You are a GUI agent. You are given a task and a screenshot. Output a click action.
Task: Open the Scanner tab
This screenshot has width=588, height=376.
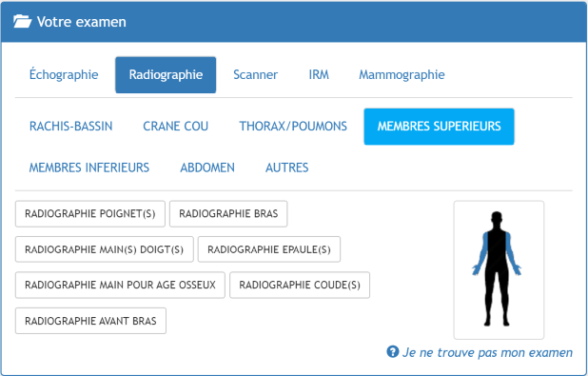tap(255, 74)
